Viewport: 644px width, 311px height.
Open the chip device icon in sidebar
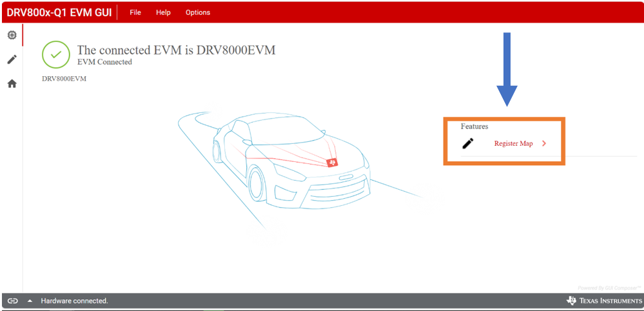(x=12, y=35)
